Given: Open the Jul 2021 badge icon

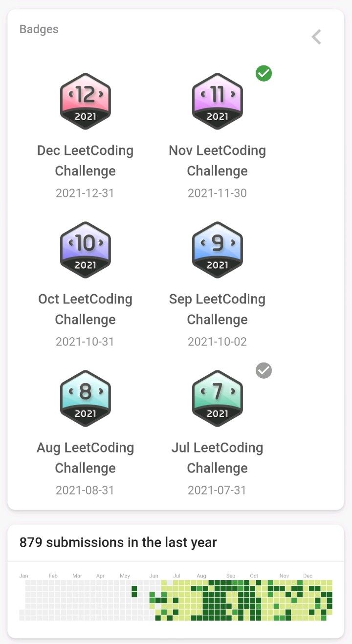Looking at the screenshot, I should [x=217, y=398].
